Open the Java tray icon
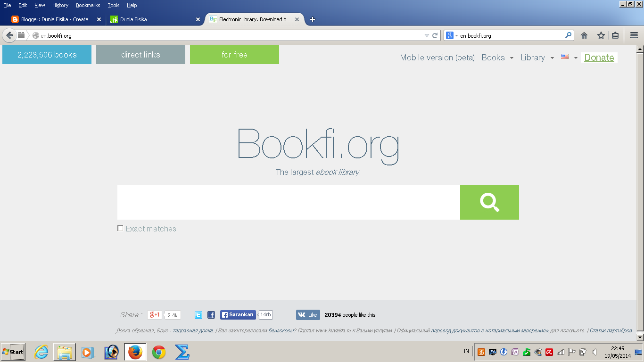 pos(481,352)
